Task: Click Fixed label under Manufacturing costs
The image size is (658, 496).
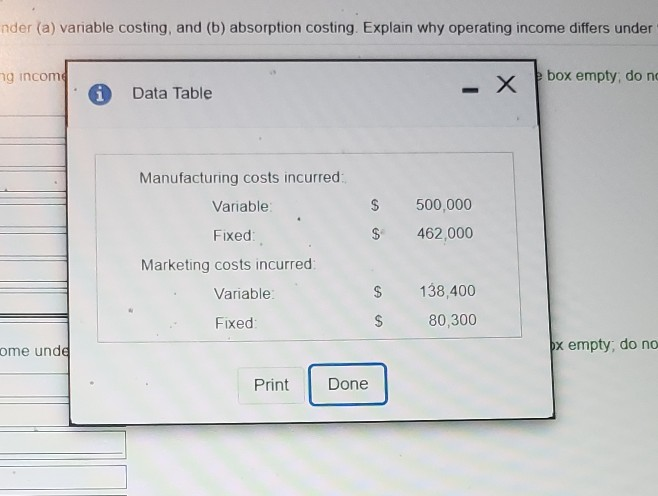Action: (234, 235)
